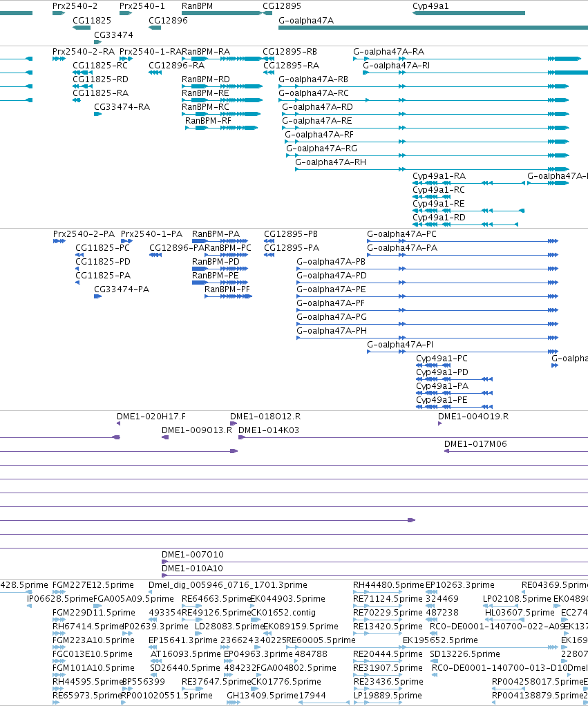
Task: Select the Prx2540-1 gene label
Action: click(142, 6)
